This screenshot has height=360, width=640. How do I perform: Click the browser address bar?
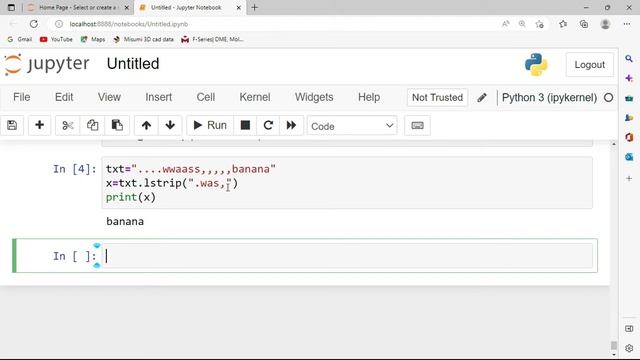click(278, 24)
